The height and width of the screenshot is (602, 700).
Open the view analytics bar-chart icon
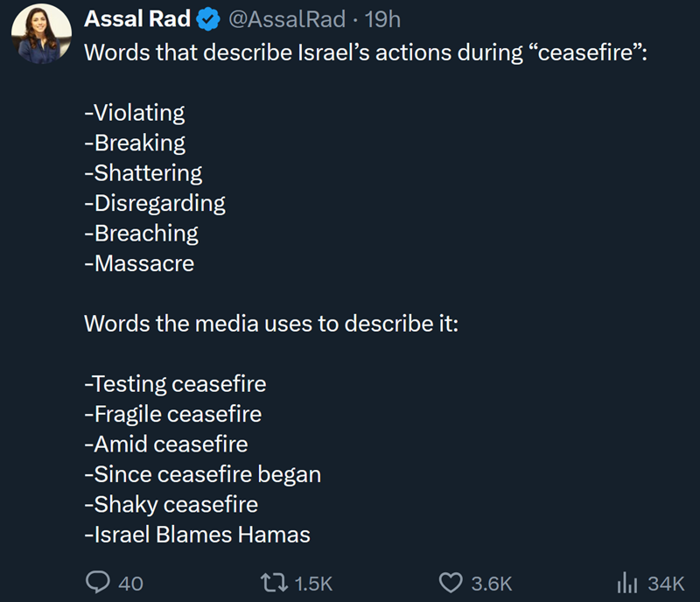click(628, 583)
